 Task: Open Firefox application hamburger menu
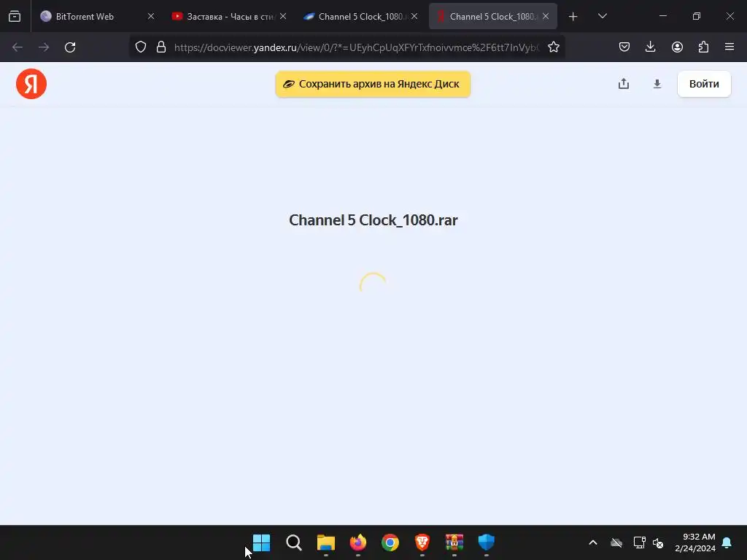click(x=729, y=47)
